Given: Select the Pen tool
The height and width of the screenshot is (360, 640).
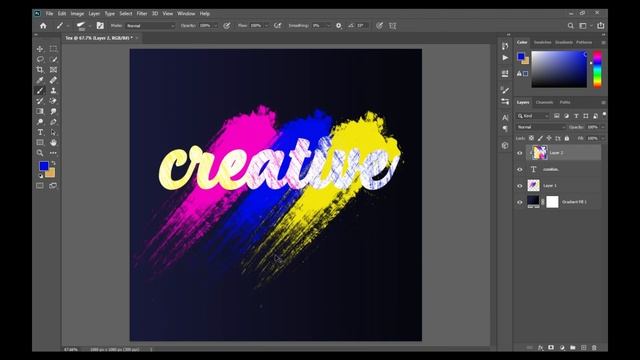Looking at the screenshot, I should [53, 122].
